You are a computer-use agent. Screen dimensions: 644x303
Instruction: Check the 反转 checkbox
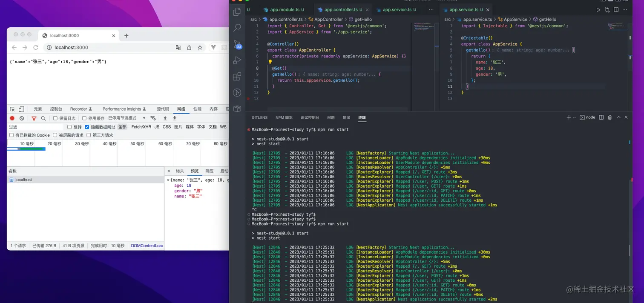(x=69, y=127)
